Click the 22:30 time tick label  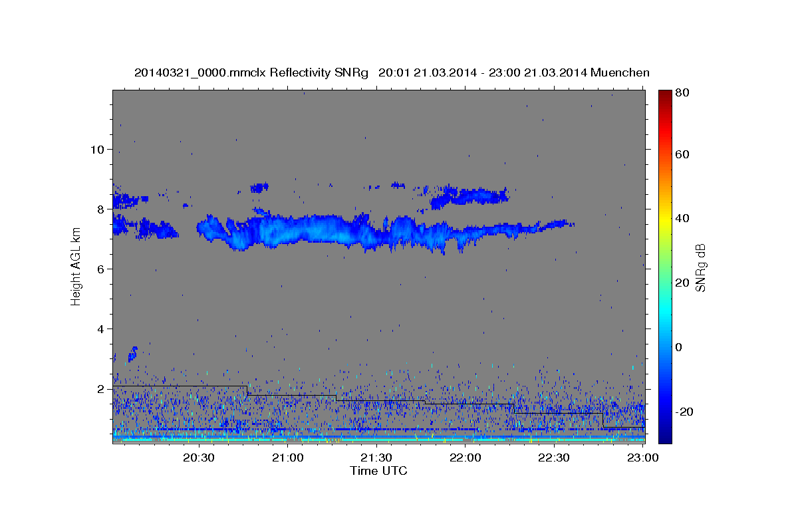pyautogui.click(x=553, y=458)
